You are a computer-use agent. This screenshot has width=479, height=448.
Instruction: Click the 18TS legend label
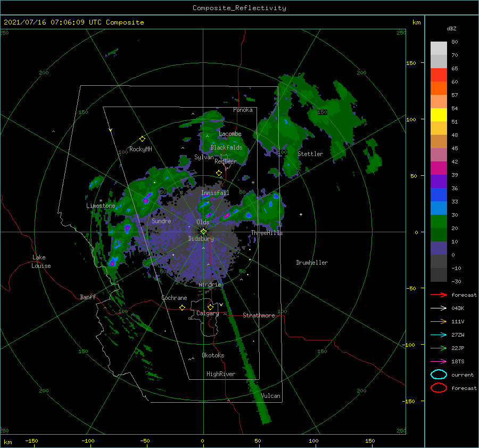coord(458,361)
